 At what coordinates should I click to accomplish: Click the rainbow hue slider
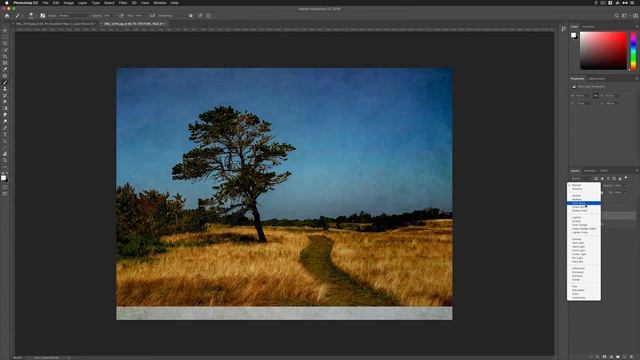coord(633,51)
